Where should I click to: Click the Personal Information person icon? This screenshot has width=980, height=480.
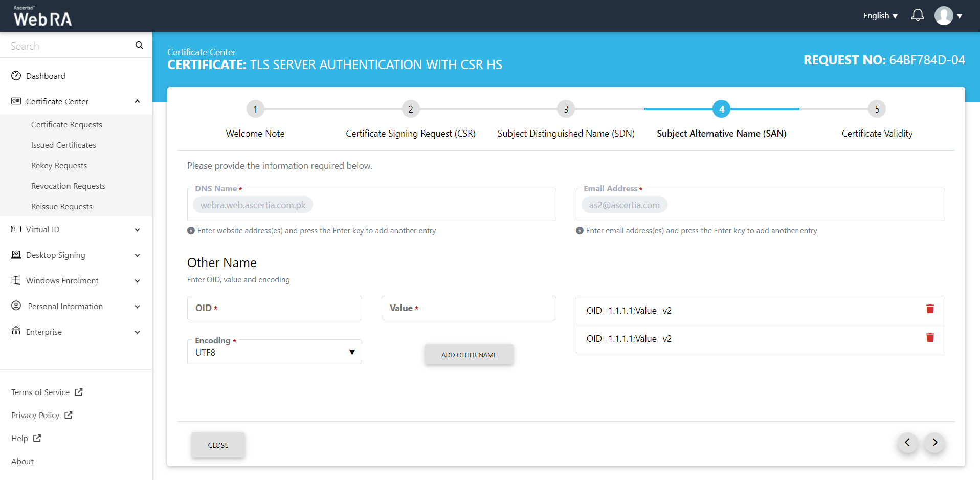point(16,306)
